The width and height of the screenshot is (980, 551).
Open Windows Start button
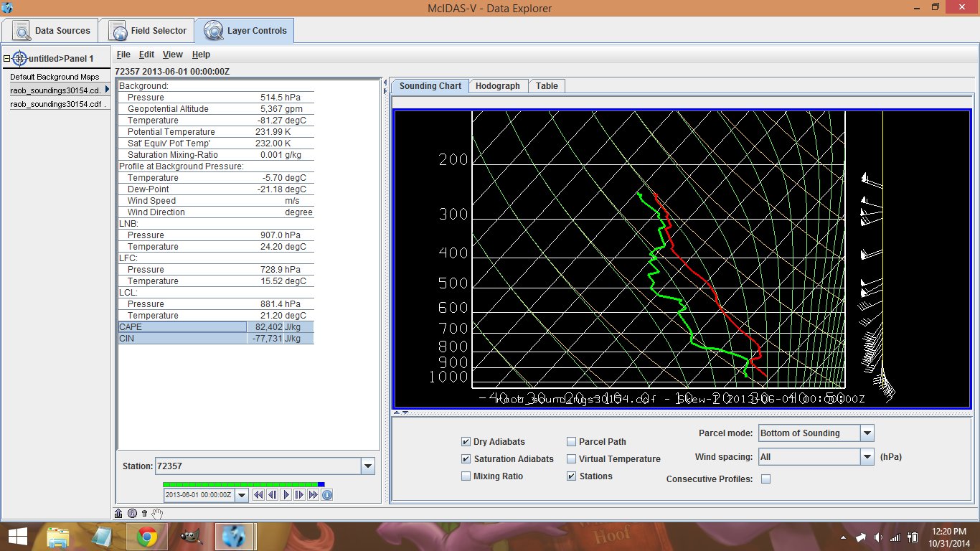pyautogui.click(x=17, y=537)
